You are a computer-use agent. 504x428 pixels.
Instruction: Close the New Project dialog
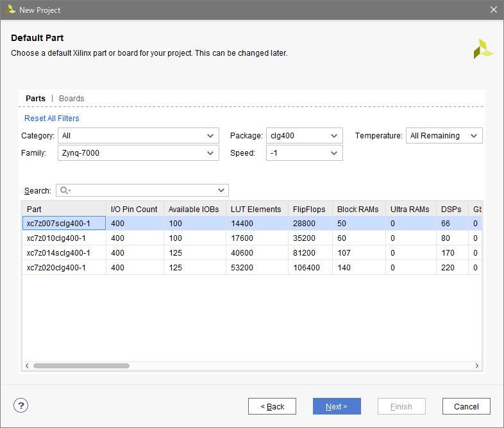tap(493, 10)
